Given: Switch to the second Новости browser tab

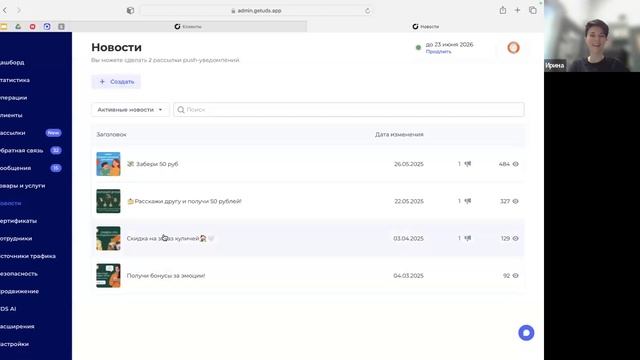Looking at the screenshot, I should coord(425,27).
